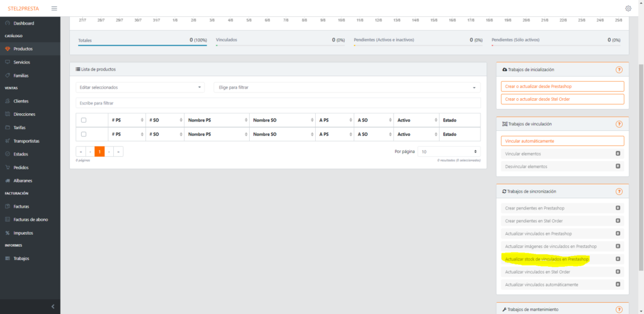Select page 1 in the pagination
The width and height of the screenshot is (644, 314).
pyautogui.click(x=99, y=152)
